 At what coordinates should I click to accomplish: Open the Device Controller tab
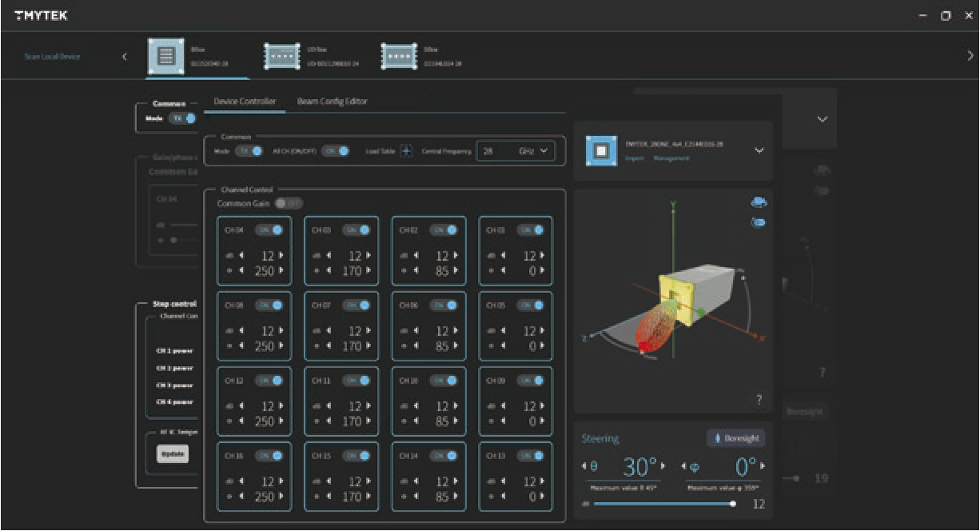pos(245,102)
